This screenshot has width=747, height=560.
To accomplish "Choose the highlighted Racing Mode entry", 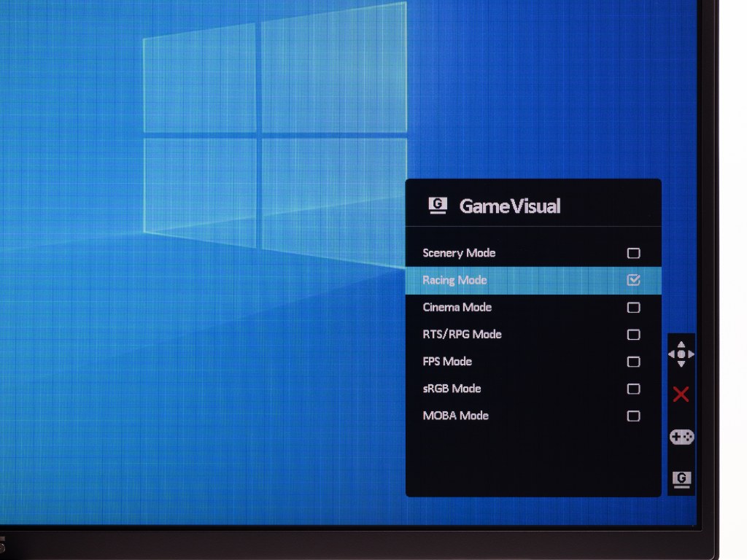I will 533,281.
